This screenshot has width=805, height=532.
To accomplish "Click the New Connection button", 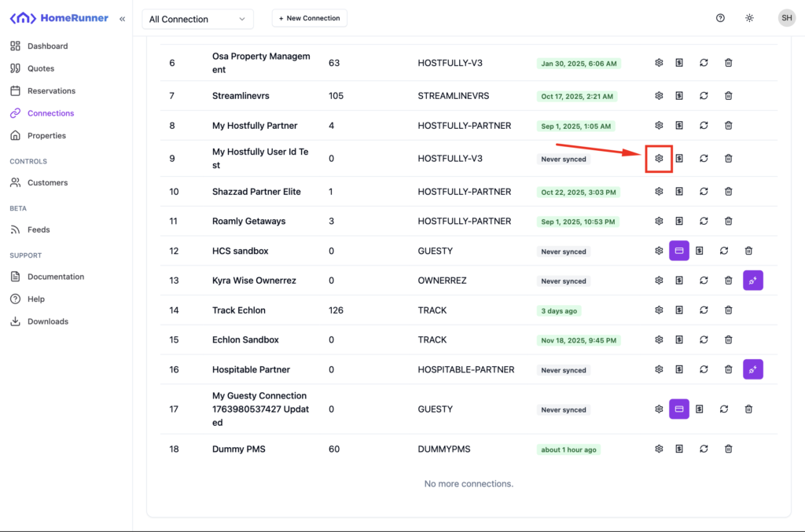I will 309,18.
